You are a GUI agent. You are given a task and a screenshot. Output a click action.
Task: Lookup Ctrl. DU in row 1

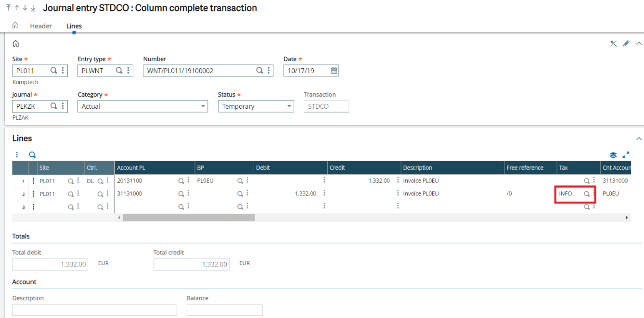pyautogui.click(x=100, y=181)
